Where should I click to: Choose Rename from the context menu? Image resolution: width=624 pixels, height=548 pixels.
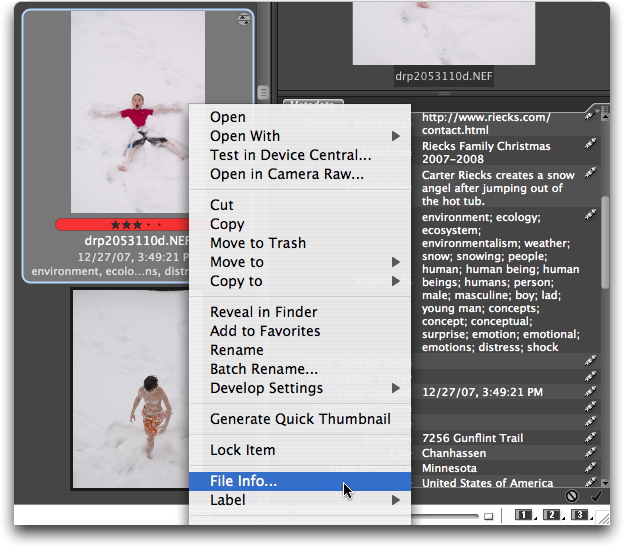coord(300,350)
